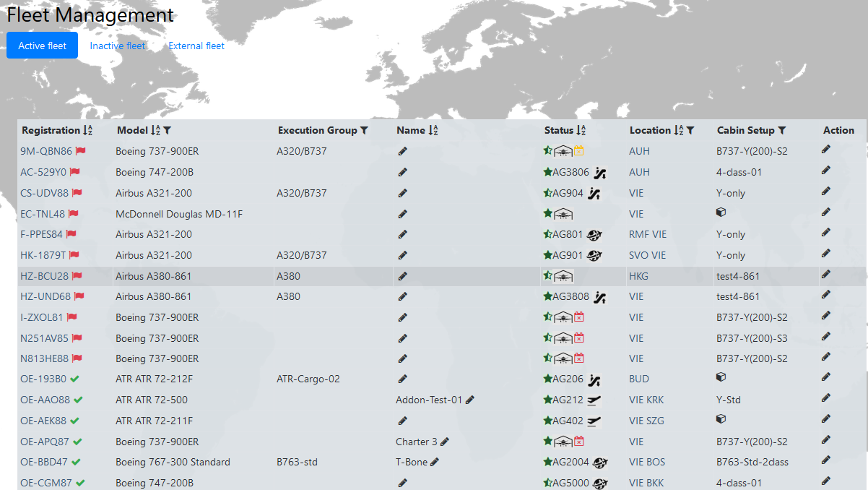Screen dimensions: 868x490
Task: Open the Location column filter
Action: (690, 131)
